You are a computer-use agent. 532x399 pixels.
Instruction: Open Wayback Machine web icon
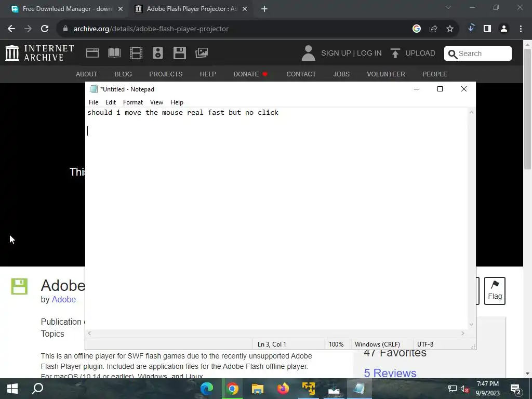pos(92,53)
